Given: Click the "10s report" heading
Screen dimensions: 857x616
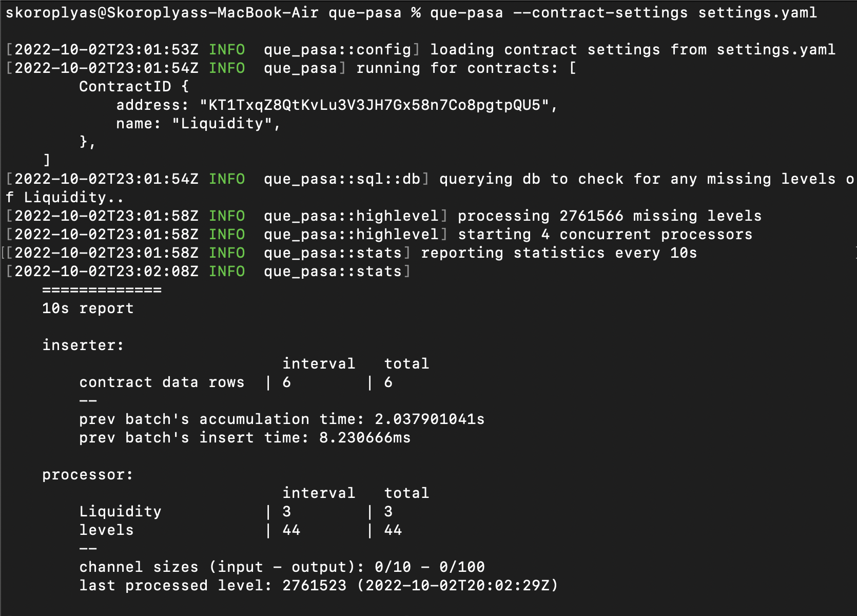Looking at the screenshot, I should tap(88, 309).
